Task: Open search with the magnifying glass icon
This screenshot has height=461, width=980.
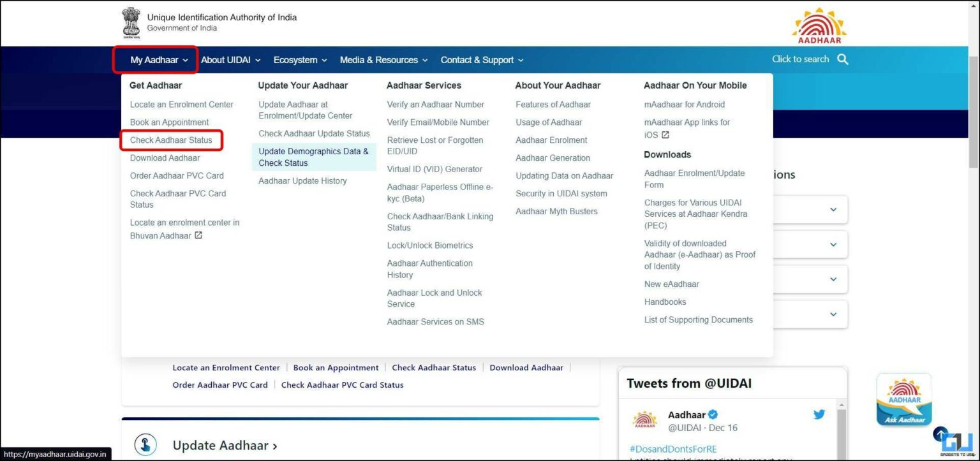Action: click(843, 59)
